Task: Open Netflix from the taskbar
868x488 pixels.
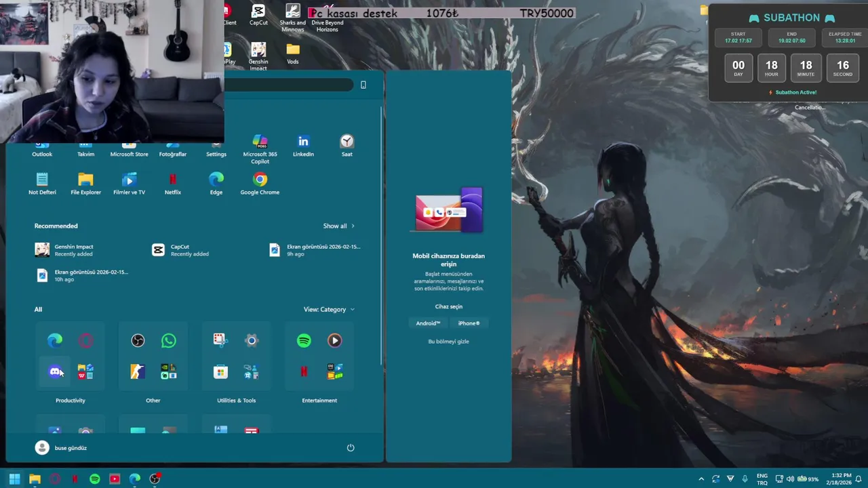Action: [75, 479]
